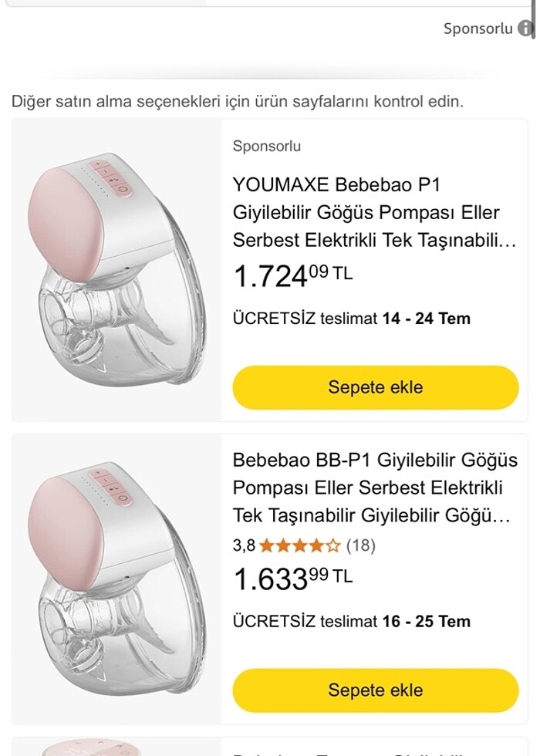Open the YOUMAXE Bebebao P1 product image

[116, 270]
